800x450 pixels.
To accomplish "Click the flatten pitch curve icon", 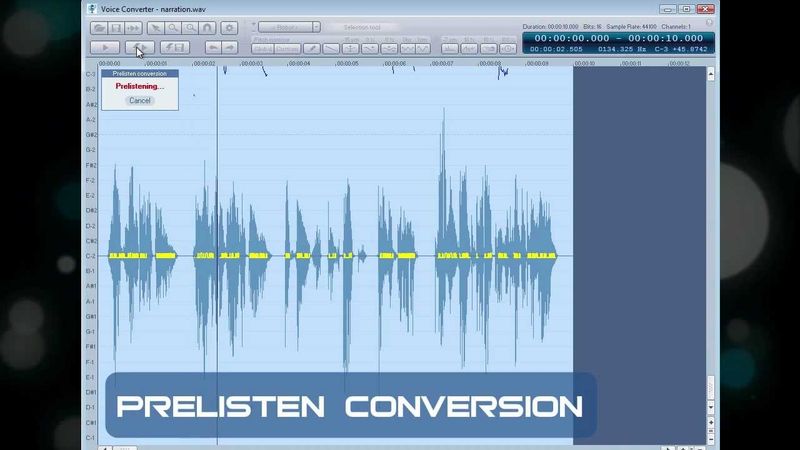I will [370, 49].
